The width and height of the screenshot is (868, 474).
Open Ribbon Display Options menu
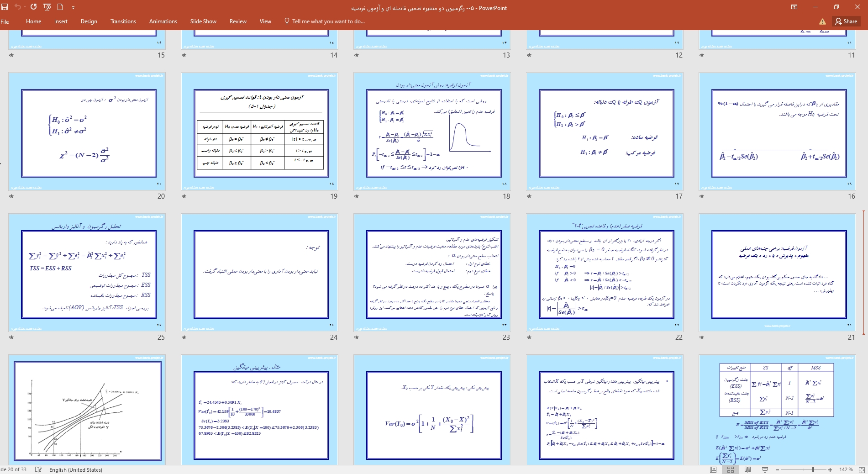click(794, 7)
